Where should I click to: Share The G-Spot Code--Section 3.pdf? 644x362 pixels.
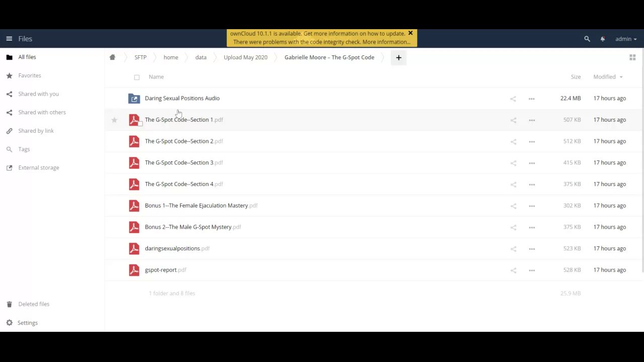[513, 163]
